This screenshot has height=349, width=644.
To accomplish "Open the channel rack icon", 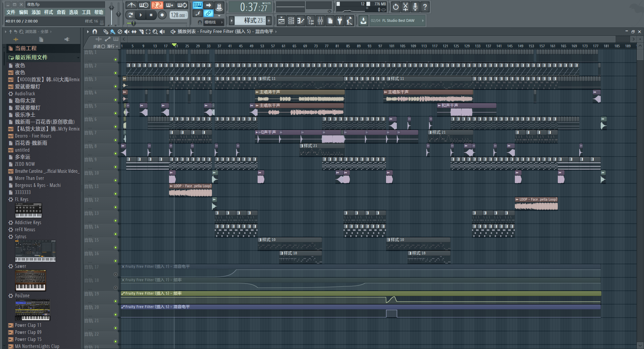I will 291,21.
